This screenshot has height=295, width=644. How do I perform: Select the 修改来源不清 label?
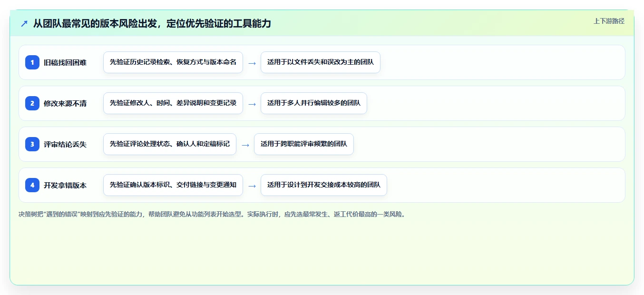point(65,103)
